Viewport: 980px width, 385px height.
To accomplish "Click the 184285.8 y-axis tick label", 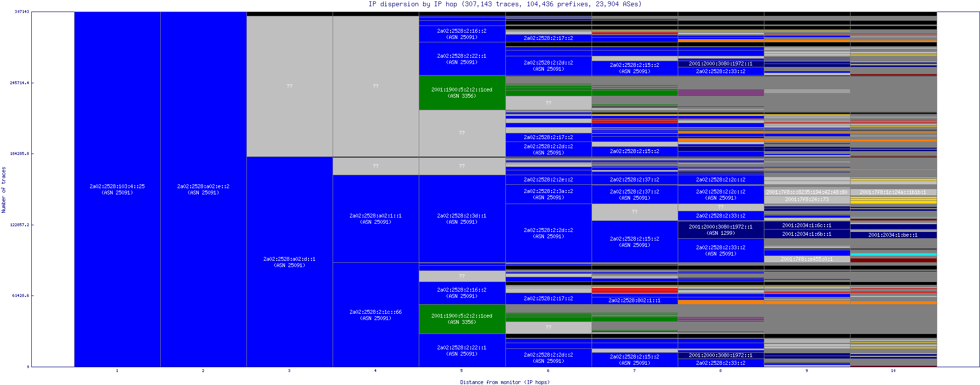I will click(19, 154).
